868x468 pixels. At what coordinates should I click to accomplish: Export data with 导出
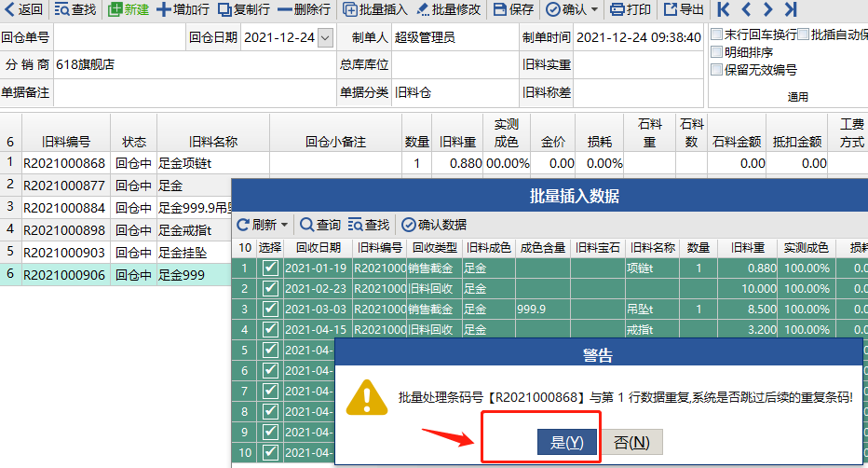[x=684, y=9]
